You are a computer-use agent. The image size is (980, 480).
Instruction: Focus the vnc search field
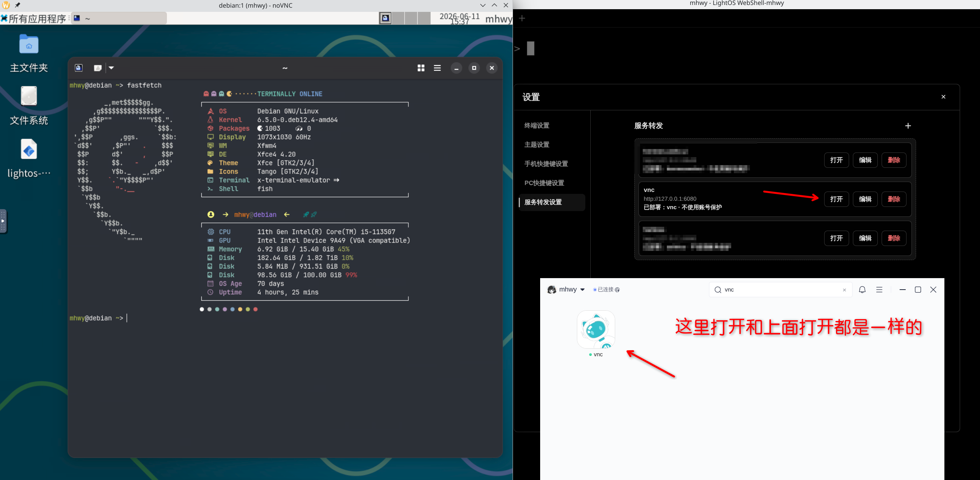pos(780,290)
